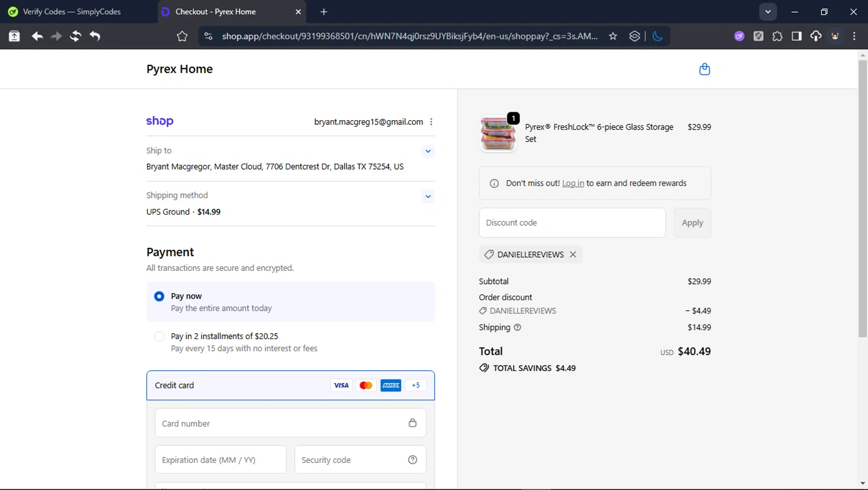
Task: Click the Pyrex Home store title
Action: click(x=179, y=69)
